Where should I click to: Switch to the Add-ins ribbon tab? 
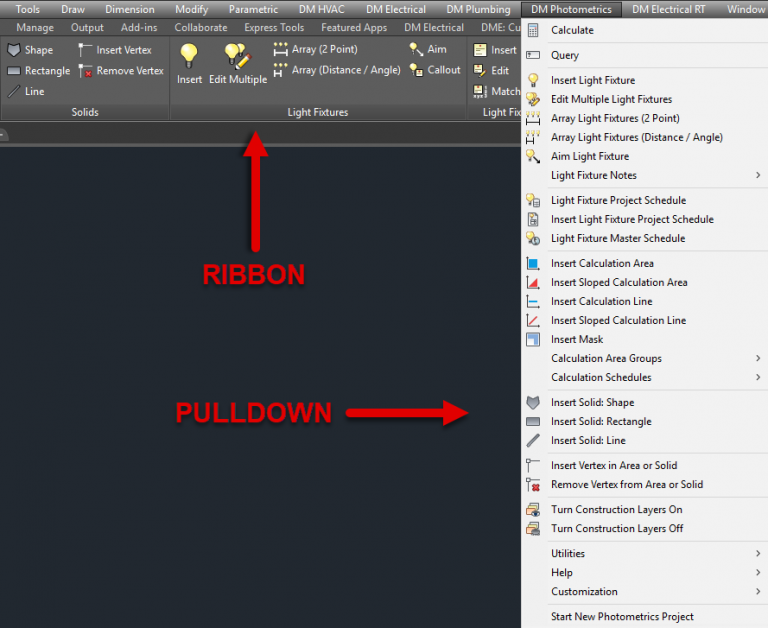click(139, 28)
